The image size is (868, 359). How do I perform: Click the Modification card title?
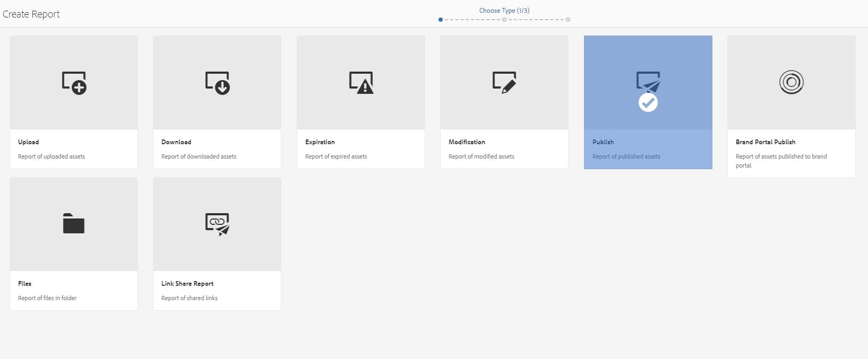[x=467, y=142]
